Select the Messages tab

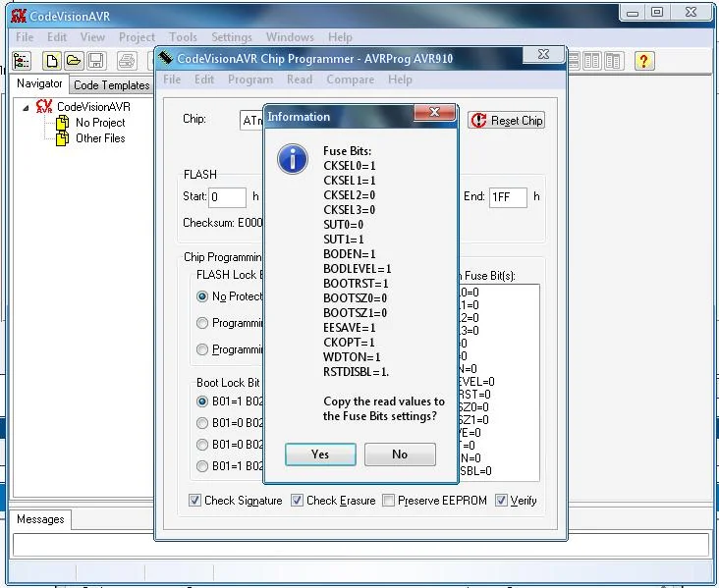click(x=40, y=519)
